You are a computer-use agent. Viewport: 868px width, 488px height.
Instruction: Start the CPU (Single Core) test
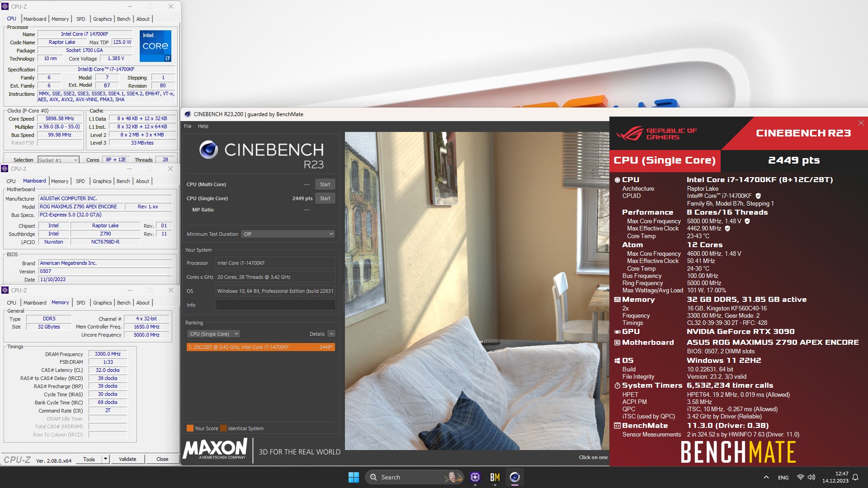[325, 198]
